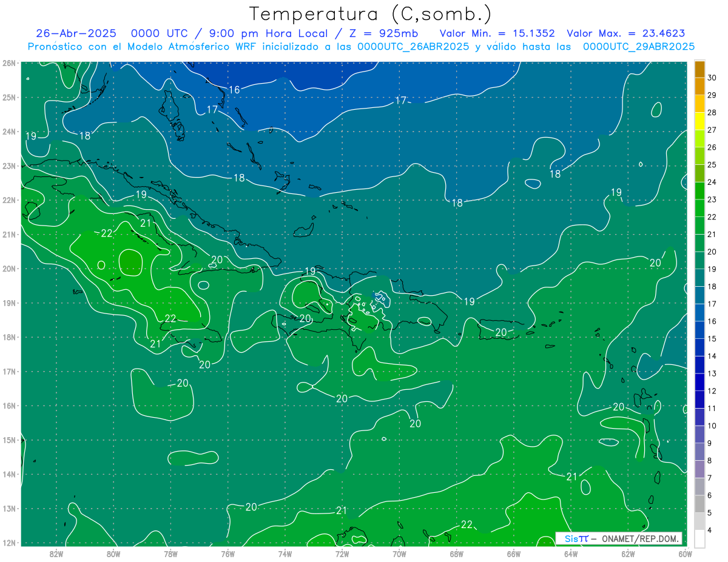Click the "60W" longitude axis label
Screen dimensions: 728x562
click(x=685, y=553)
